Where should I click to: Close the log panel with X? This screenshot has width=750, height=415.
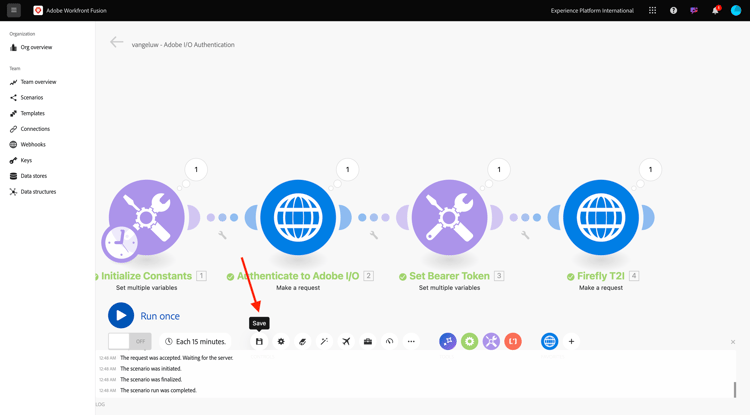pos(733,342)
